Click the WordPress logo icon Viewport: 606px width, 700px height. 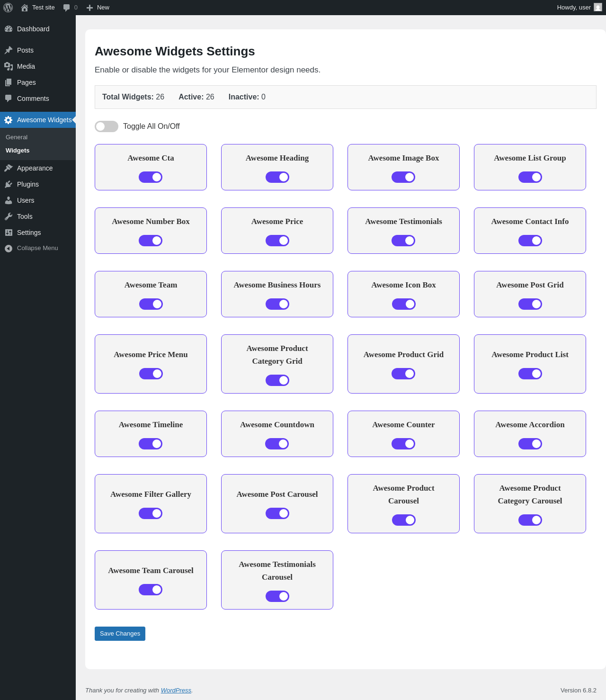(x=8, y=8)
